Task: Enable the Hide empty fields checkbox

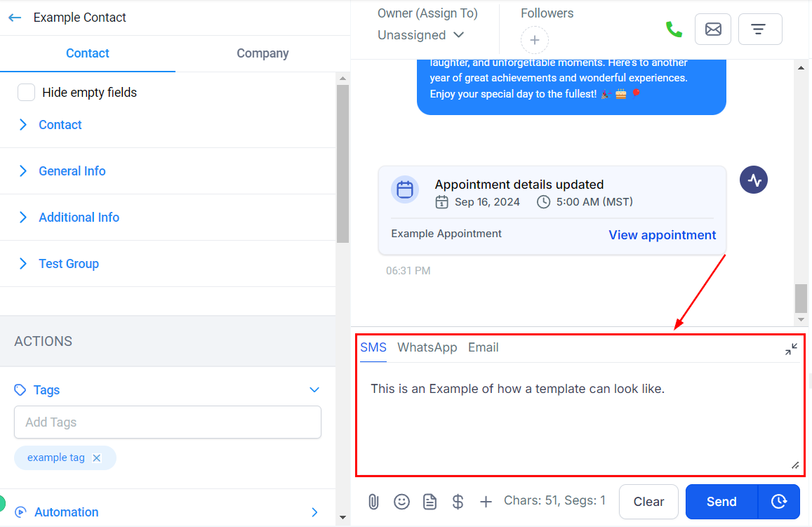Action: point(27,93)
